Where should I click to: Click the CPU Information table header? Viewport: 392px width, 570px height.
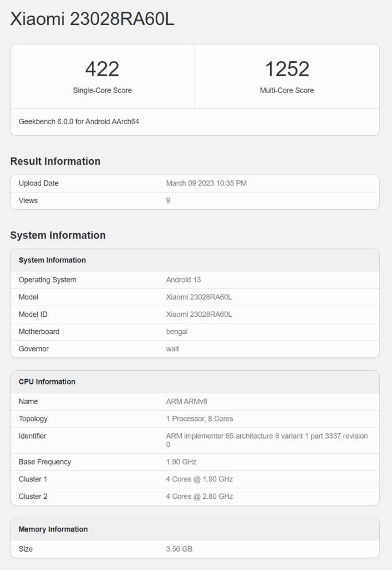click(47, 382)
